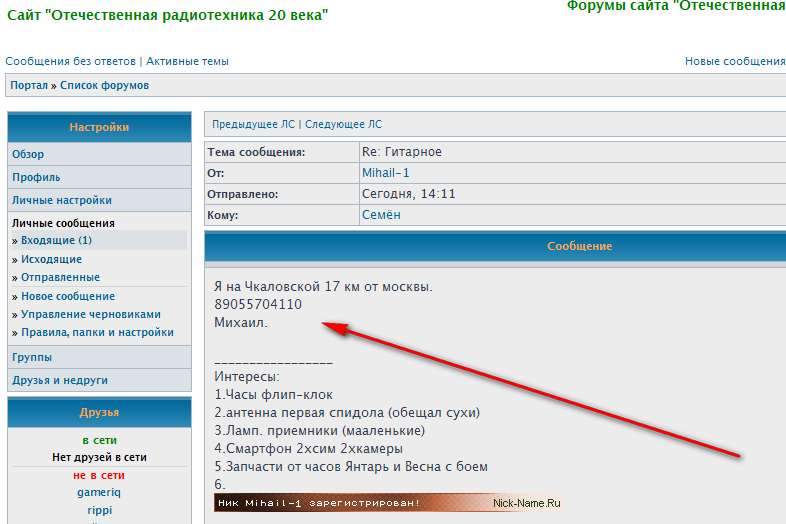Open recipient profile "Семён"
Screen dimensions: 786x524
click(381, 215)
